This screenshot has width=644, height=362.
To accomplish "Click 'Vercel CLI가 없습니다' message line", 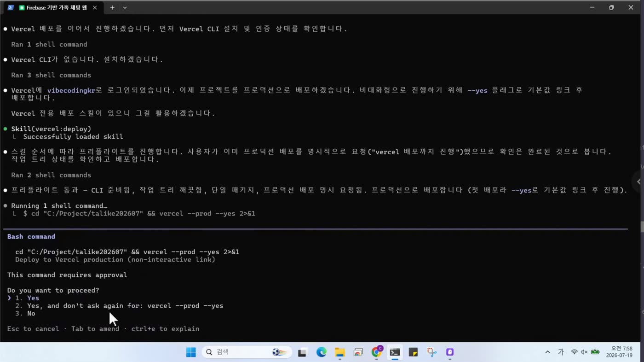I will point(87,59).
